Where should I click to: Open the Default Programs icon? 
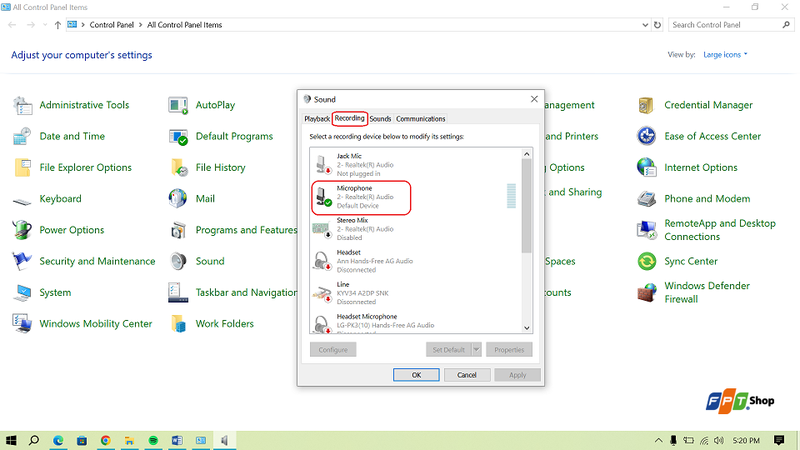pos(178,136)
